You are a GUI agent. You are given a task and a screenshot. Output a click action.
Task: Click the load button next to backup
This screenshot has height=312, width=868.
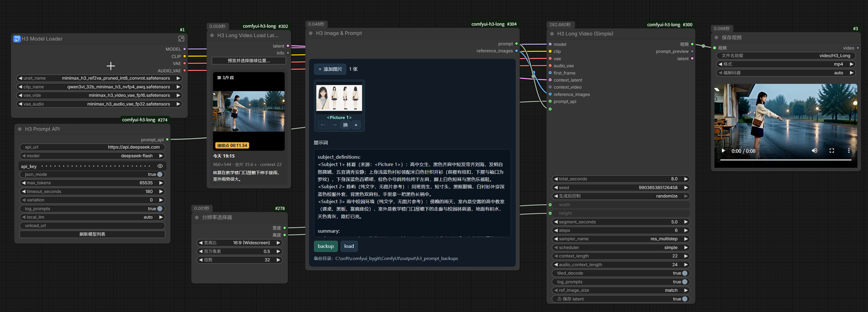(349, 246)
